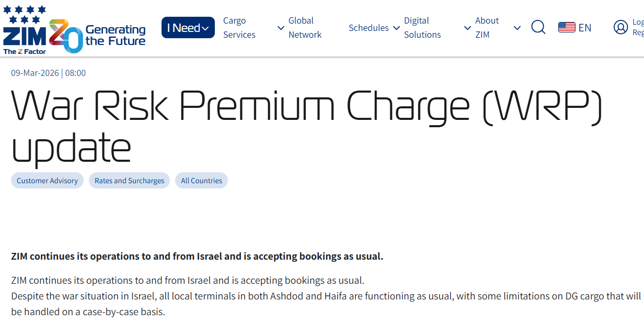Open the I Need dropdown button

pyautogui.click(x=188, y=28)
